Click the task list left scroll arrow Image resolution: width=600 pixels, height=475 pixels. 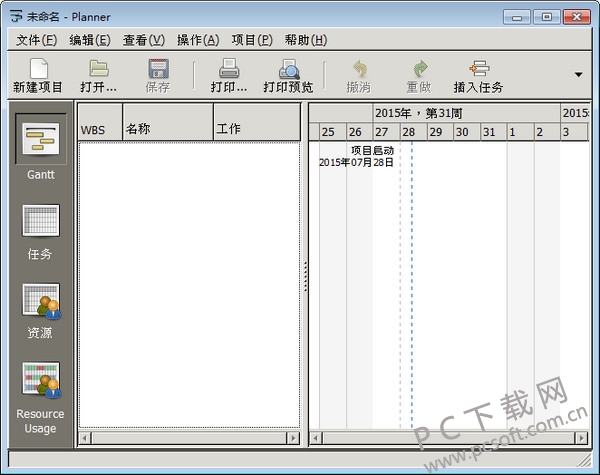[x=85, y=438]
